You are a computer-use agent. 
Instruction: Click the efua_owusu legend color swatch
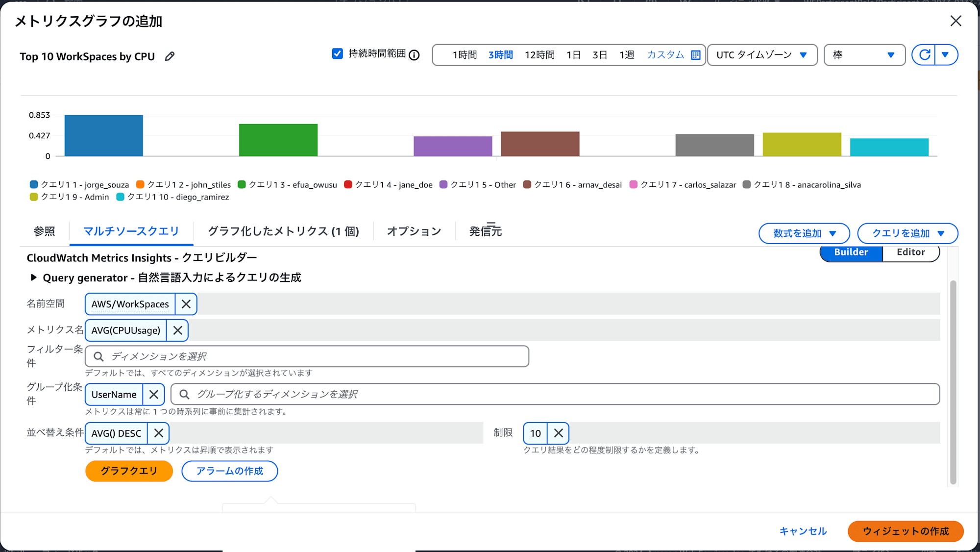coord(242,185)
